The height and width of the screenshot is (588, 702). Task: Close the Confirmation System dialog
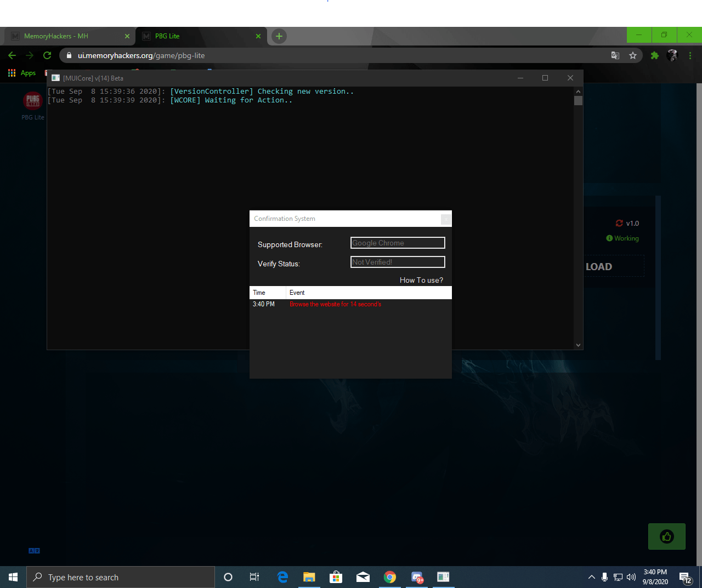446,219
